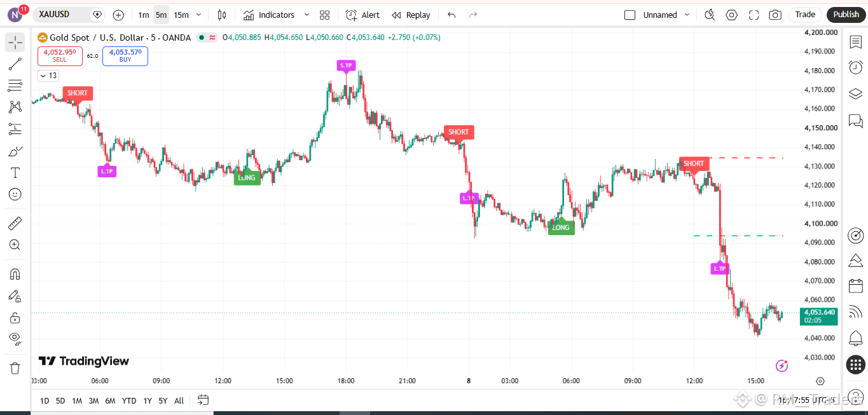Set the date range to All

tap(179, 400)
